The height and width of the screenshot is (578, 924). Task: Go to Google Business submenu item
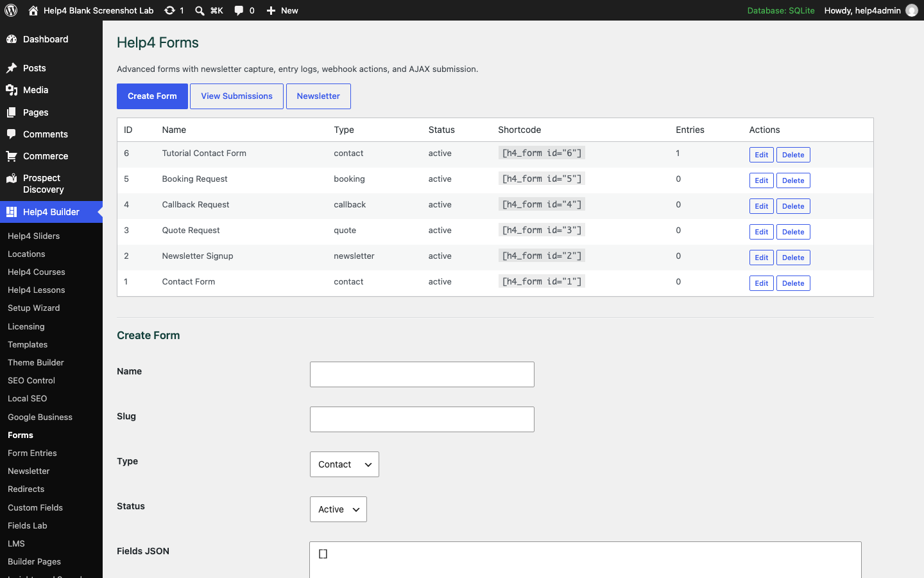[40, 417]
